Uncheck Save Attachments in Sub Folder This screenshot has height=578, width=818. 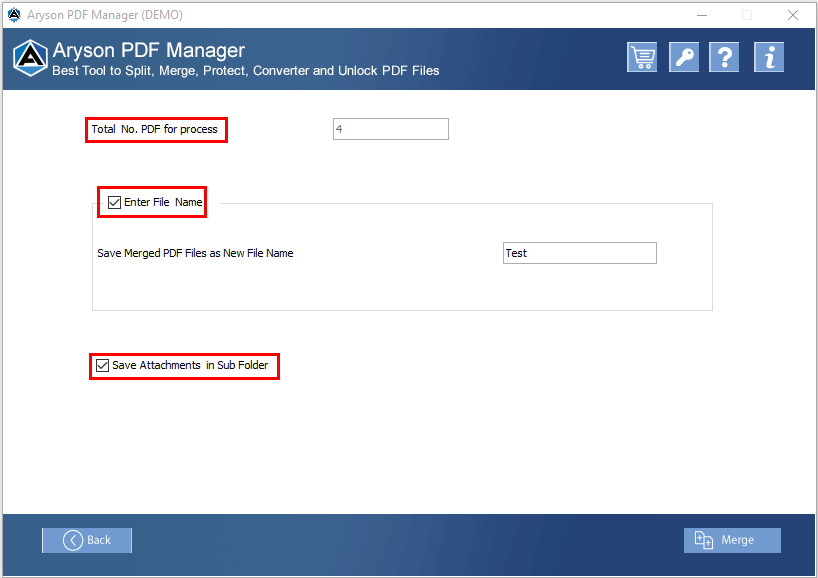(103, 365)
